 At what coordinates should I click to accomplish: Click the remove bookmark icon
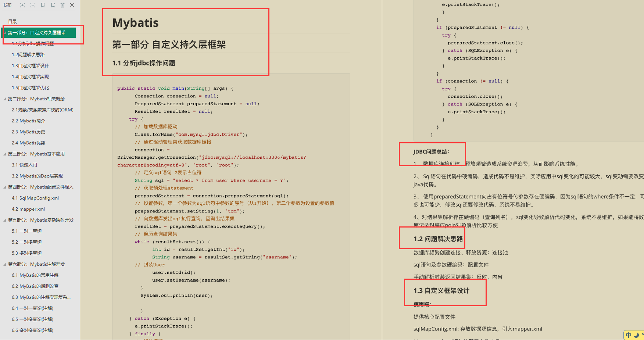53,5
